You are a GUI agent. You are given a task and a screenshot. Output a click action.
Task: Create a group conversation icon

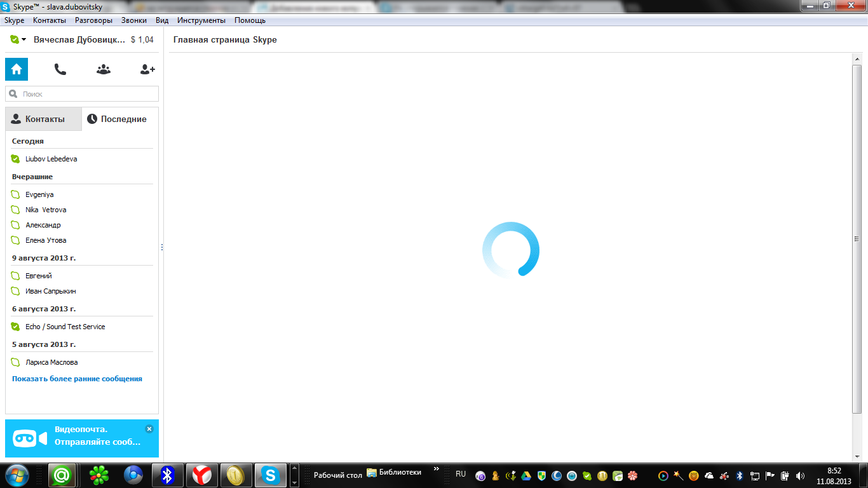point(104,69)
